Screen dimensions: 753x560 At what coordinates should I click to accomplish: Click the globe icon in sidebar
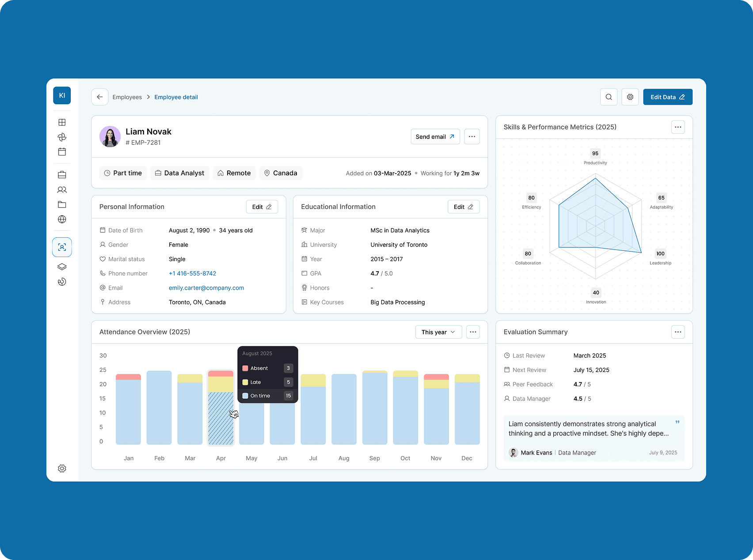click(62, 219)
